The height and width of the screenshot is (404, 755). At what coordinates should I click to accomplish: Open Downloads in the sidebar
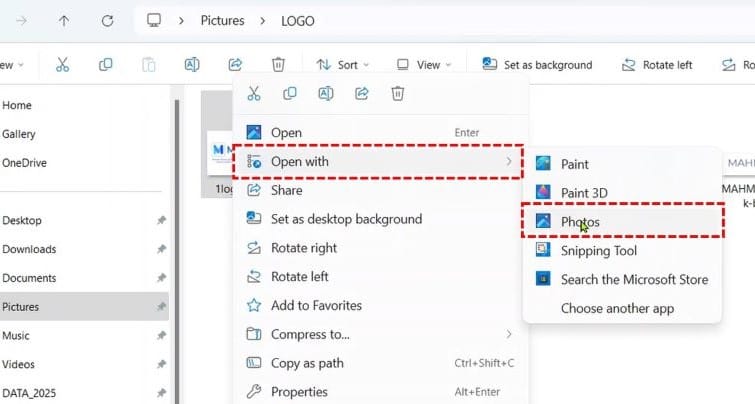point(30,249)
